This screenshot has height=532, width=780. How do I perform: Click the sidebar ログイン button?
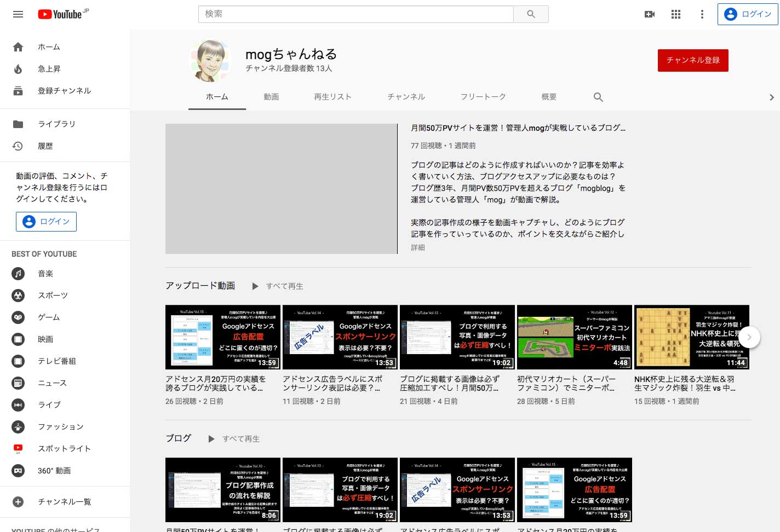click(x=46, y=222)
